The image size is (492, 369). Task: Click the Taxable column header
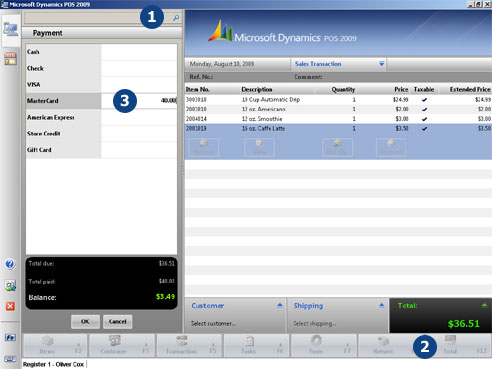pyautogui.click(x=424, y=89)
